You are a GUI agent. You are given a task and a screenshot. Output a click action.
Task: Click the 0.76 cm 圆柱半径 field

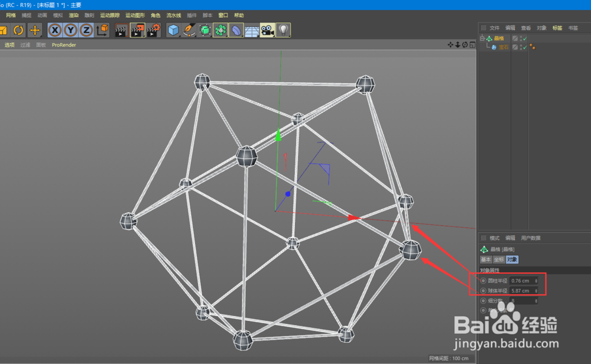point(524,281)
